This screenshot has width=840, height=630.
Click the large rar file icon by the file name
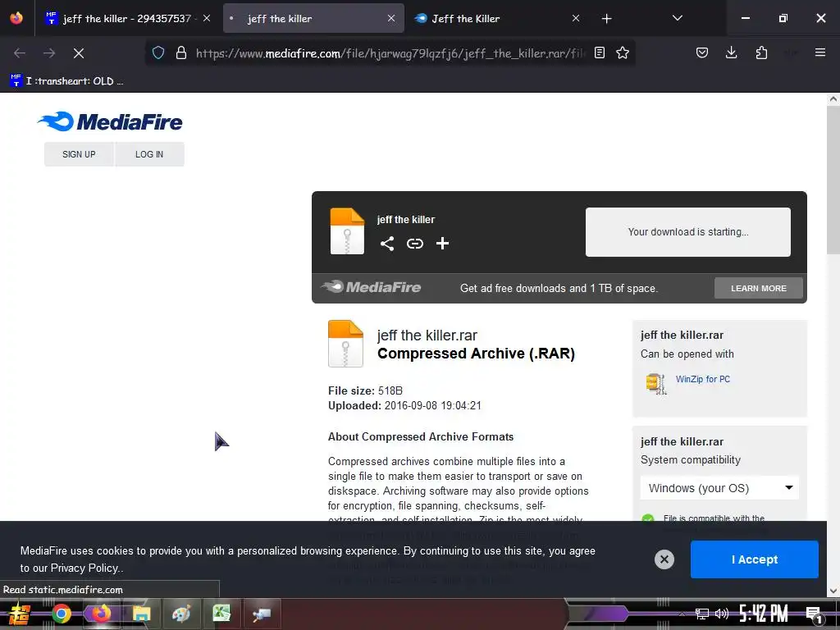click(345, 344)
